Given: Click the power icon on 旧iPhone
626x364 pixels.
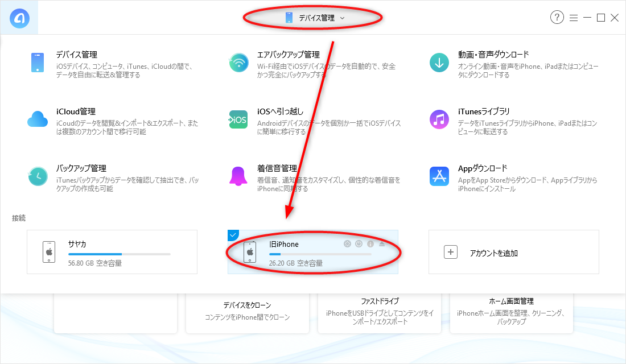Looking at the screenshot, I should pos(359,244).
